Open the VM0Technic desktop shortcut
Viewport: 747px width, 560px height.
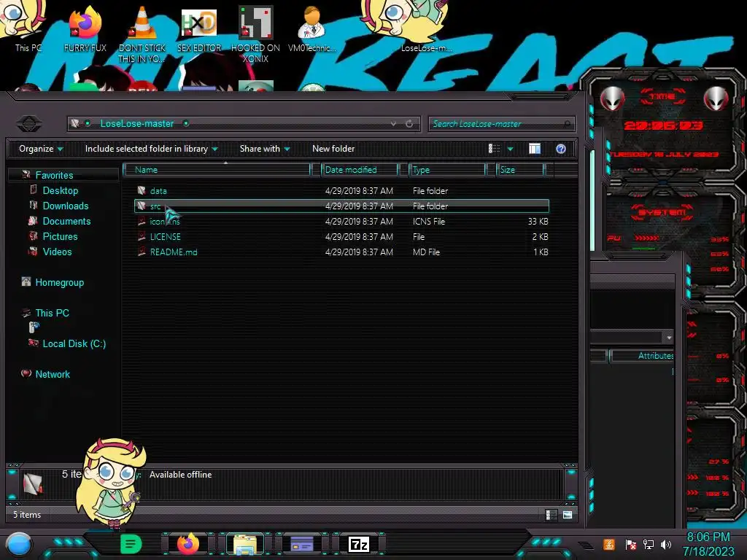click(x=311, y=28)
